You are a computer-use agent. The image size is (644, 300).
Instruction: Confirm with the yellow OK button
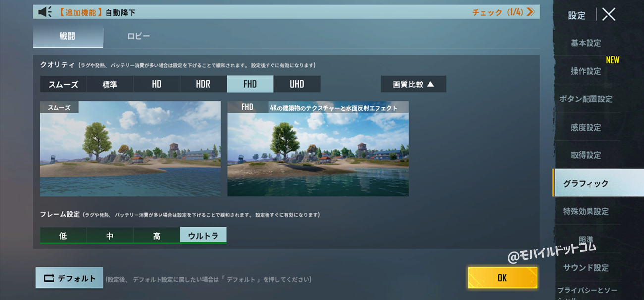pos(502,278)
